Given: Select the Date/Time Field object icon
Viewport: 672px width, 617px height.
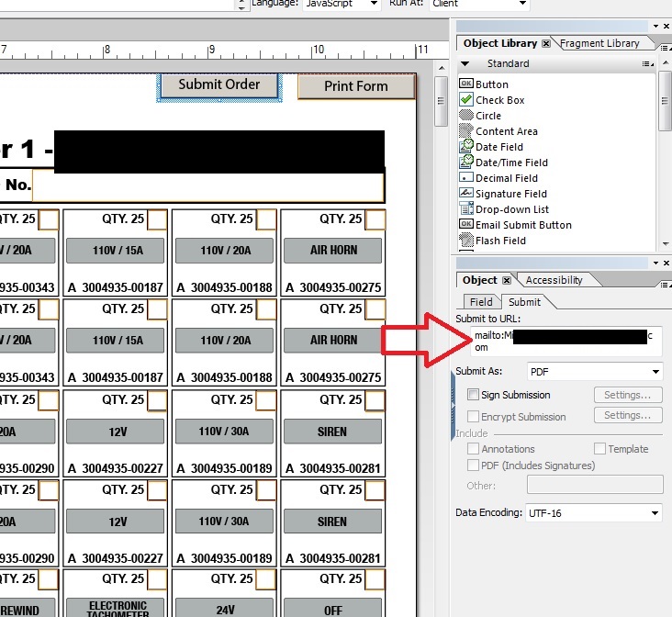Looking at the screenshot, I should tap(465, 162).
